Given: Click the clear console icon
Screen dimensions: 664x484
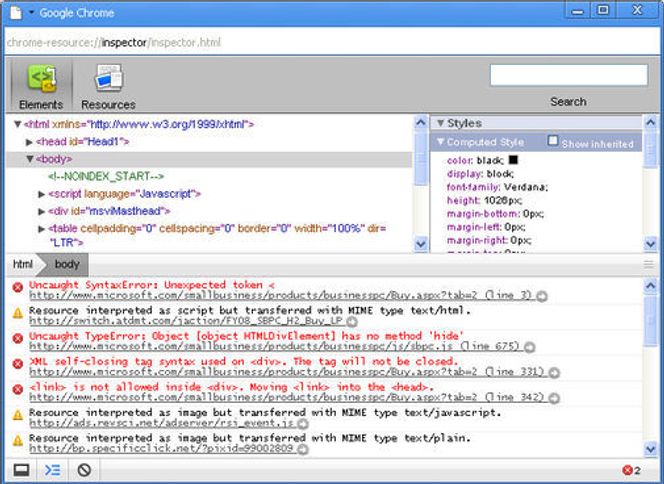Looking at the screenshot, I should click(x=84, y=470).
